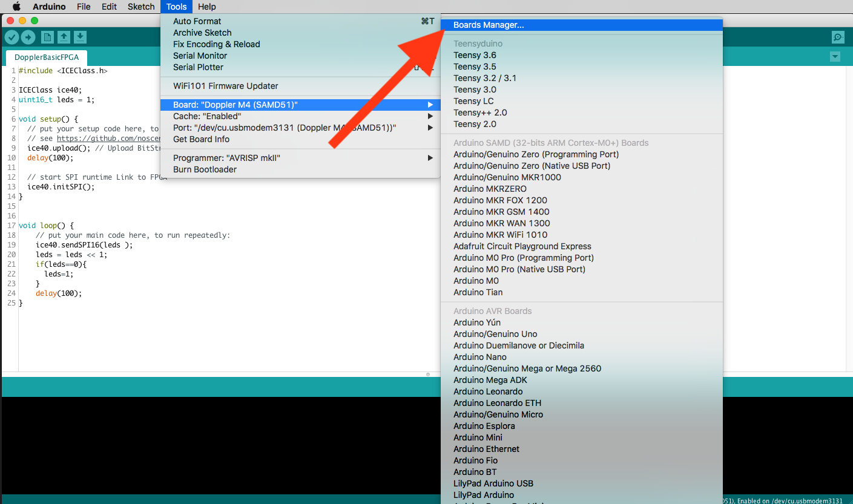Choose Burn Bootloader
Viewport: 853px width, 504px height.
[x=300, y=169]
